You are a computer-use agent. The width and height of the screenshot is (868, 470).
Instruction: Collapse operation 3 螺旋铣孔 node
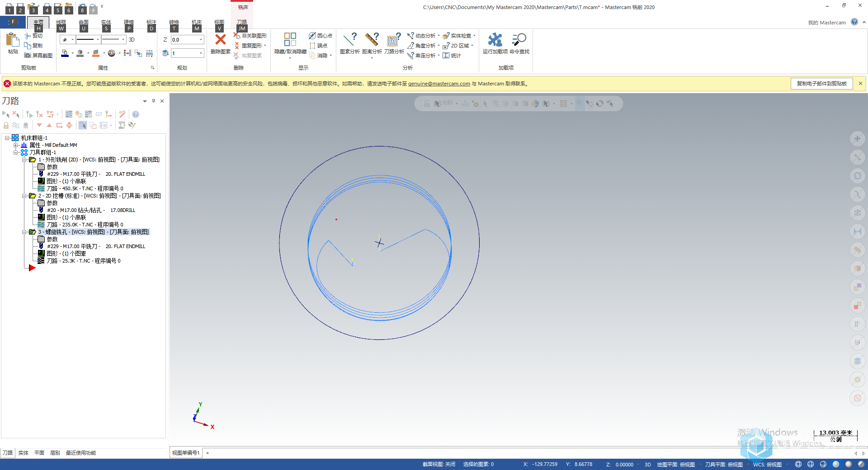click(24, 232)
